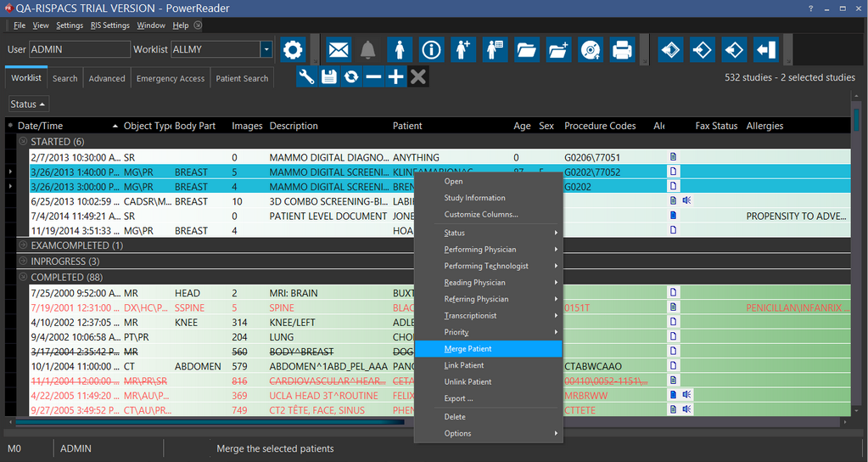Click into the User ADMIN input field

[78, 49]
